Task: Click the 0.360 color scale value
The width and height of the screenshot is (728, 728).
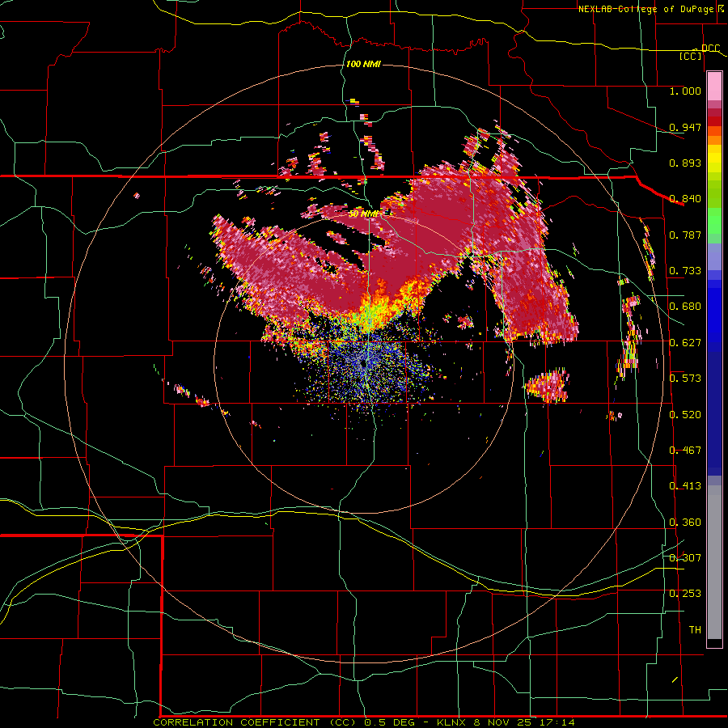Action: click(x=685, y=523)
